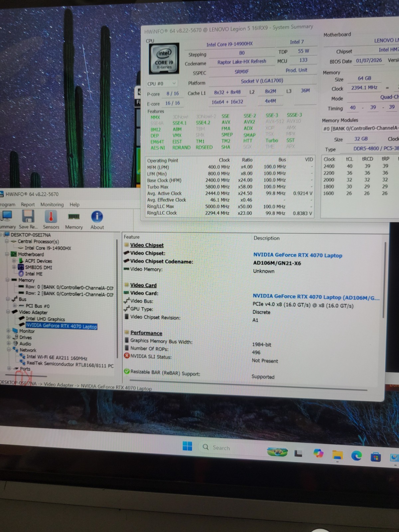Open the Save Report toolbar icon
Image resolution: width=399 pixels, height=532 pixels.
(28, 220)
